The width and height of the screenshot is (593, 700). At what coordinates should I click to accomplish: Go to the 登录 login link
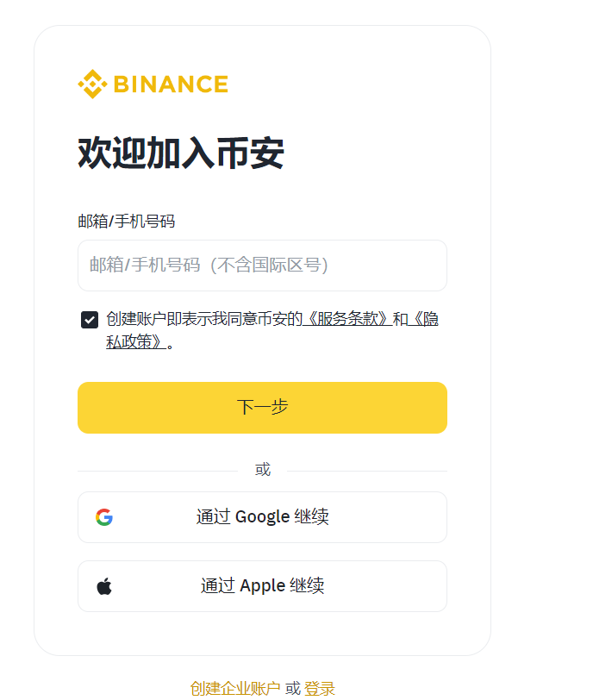pos(320,688)
